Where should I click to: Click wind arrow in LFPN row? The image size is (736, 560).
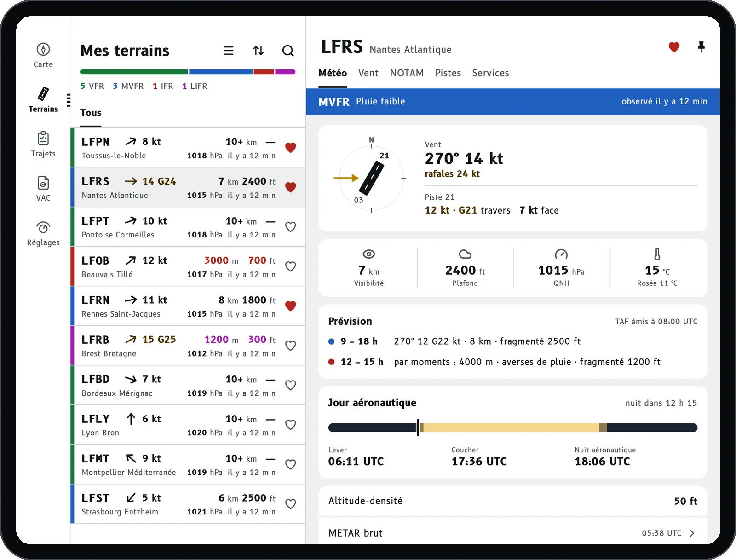pyautogui.click(x=131, y=142)
